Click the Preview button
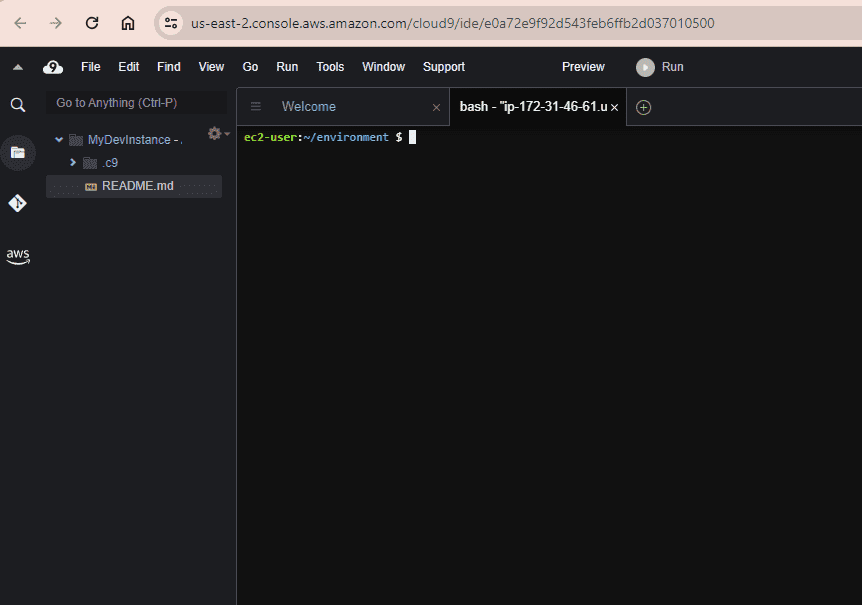The image size is (862, 605). pos(583,67)
